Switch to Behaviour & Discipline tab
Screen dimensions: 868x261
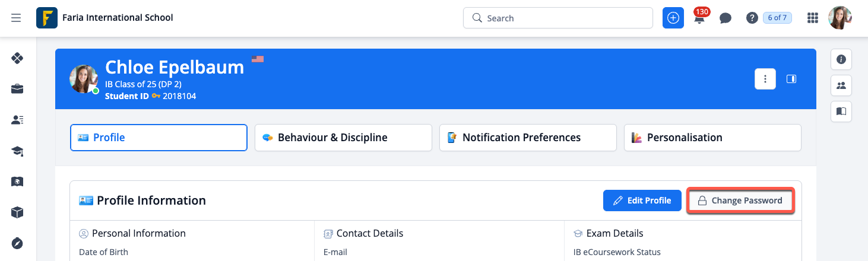[343, 138]
